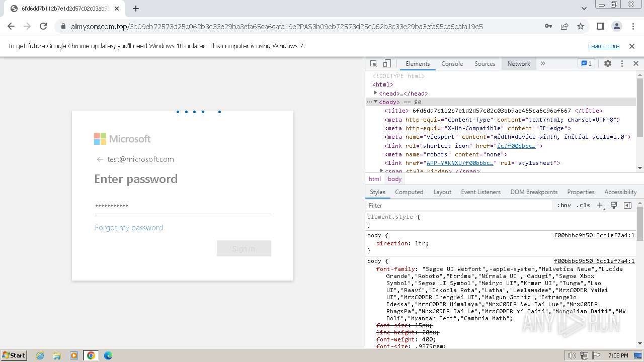Open media player taskbar icon

click(x=74, y=355)
